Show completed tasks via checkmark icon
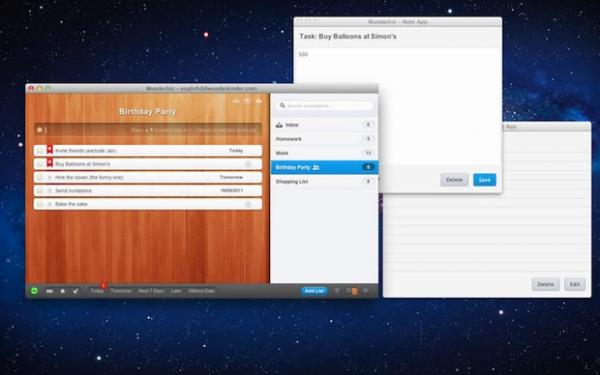Viewport: 600px width, 375px height. click(75, 291)
